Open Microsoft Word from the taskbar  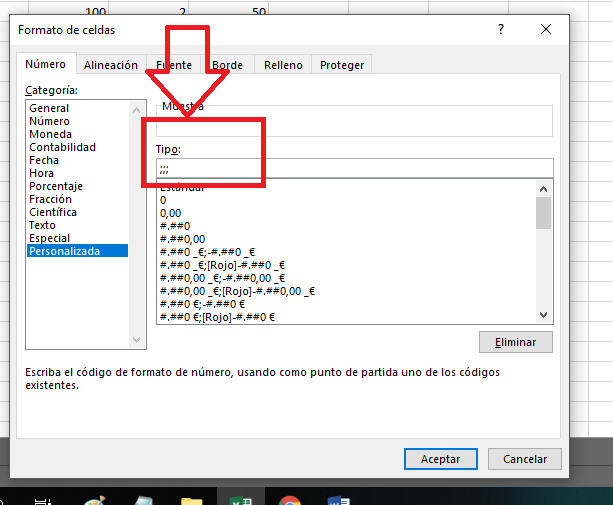339,500
